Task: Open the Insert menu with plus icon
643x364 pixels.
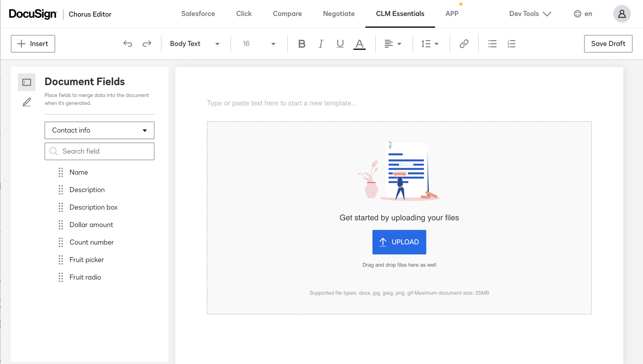Action: point(33,43)
